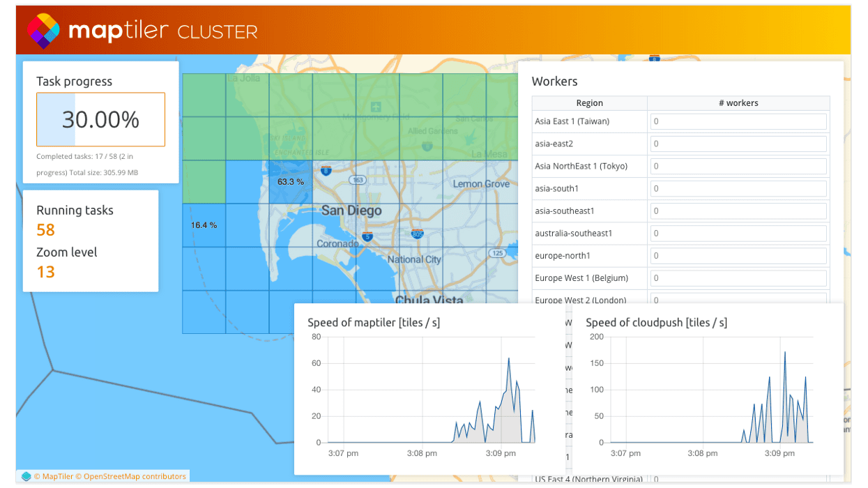
Task: Click the Region column header in Workers panel
Action: click(x=589, y=102)
